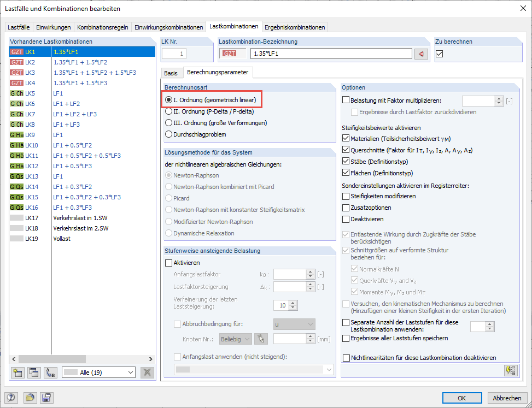Click GZT tag of LK1 row
This screenshot has width=532, height=408.
pos(16,52)
